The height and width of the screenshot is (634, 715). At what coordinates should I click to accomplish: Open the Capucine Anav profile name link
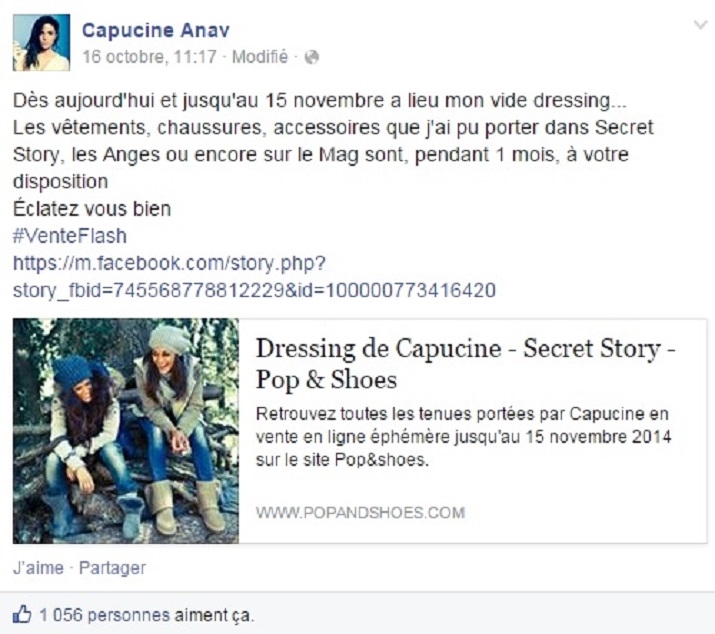tap(155, 31)
